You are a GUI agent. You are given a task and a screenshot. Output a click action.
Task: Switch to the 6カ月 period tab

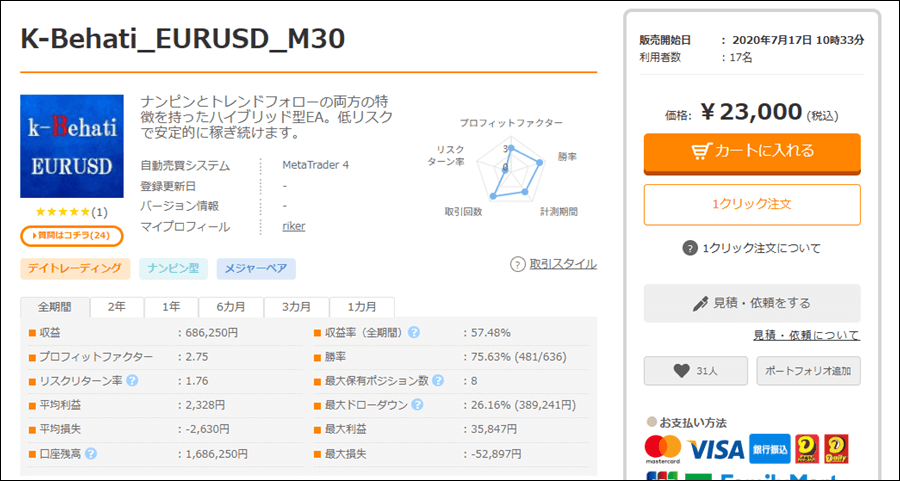coord(230,307)
